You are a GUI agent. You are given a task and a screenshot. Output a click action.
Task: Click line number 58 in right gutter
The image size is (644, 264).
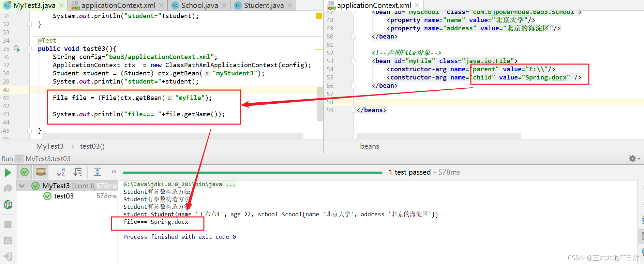pos(330,102)
